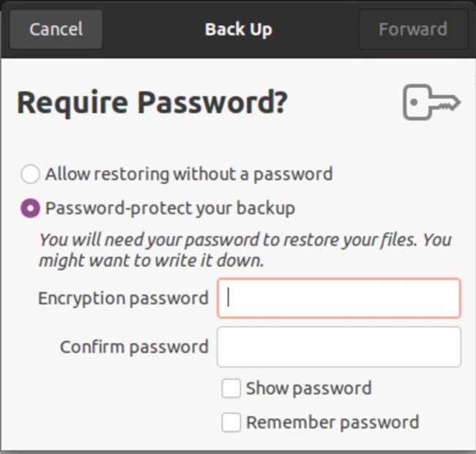Choose the Password-protect your backup radio button
The height and width of the screenshot is (454, 476).
(x=30, y=209)
